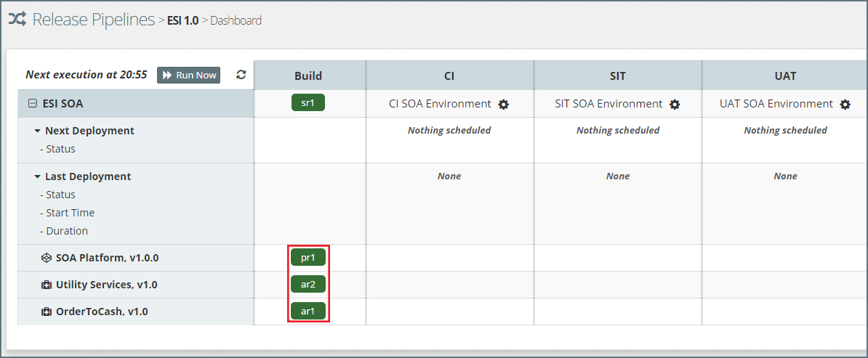Viewport: 868px width, 358px height.
Task: Select the ar2 build badge
Action: pyautogui.click(x=308, y=285)
